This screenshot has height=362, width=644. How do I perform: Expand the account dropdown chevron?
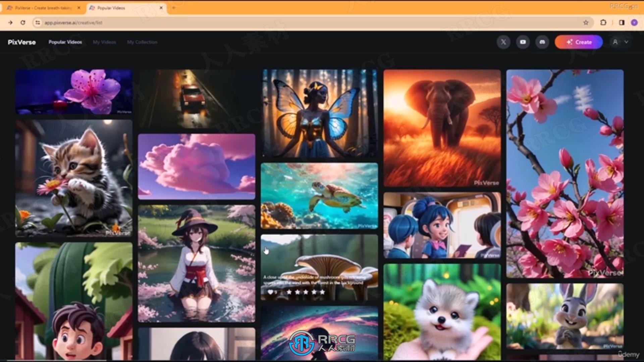[626, 42]
